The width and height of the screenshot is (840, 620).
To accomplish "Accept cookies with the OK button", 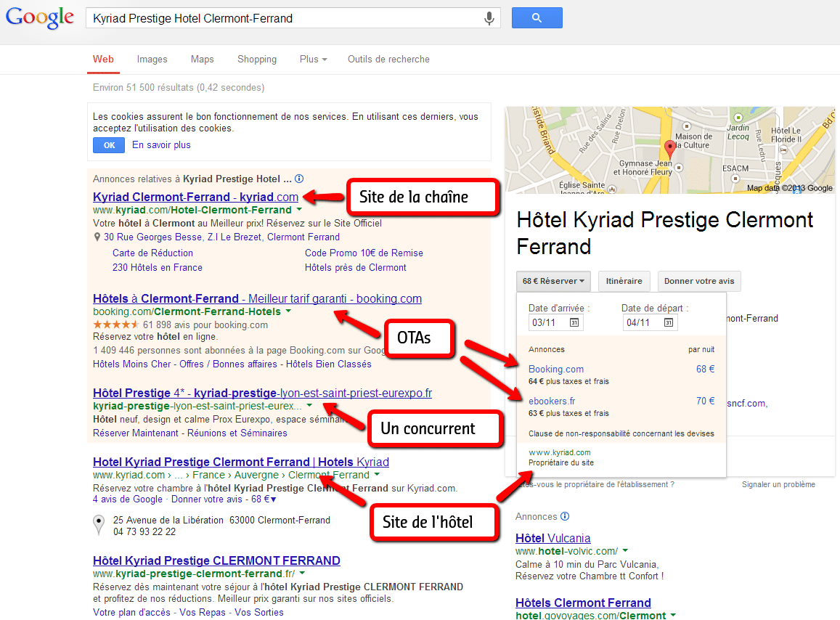I will (109, 145).
